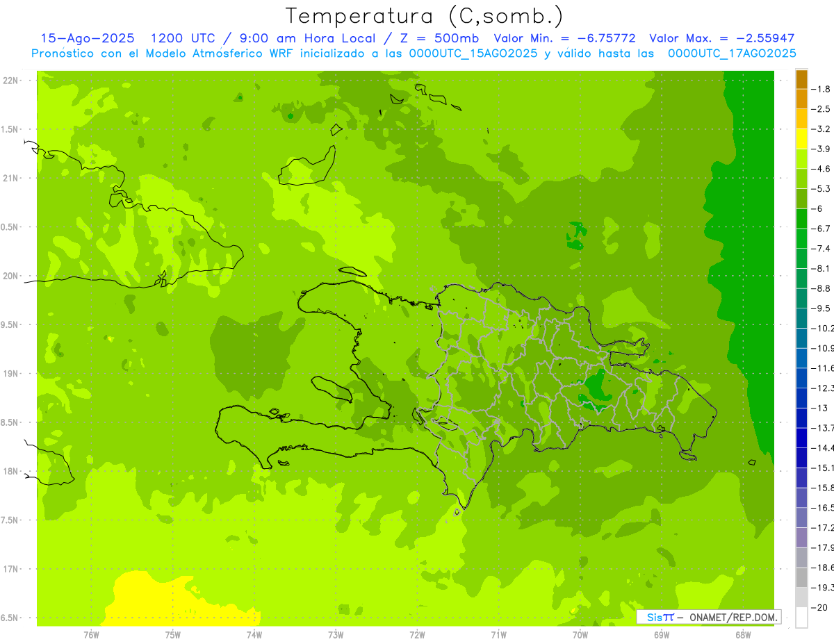Click the '75W' longitude label
The image size is (834, 644).
(173, 635)
